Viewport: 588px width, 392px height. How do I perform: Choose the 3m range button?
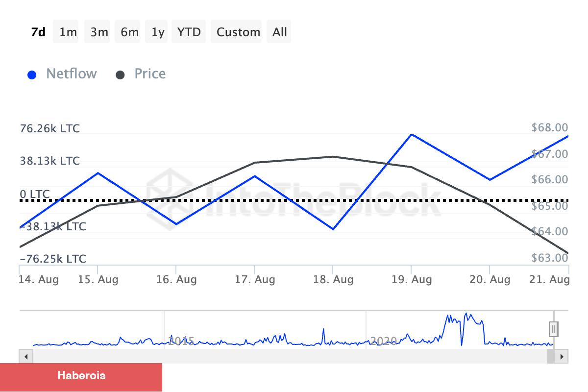tap(99, 32)
